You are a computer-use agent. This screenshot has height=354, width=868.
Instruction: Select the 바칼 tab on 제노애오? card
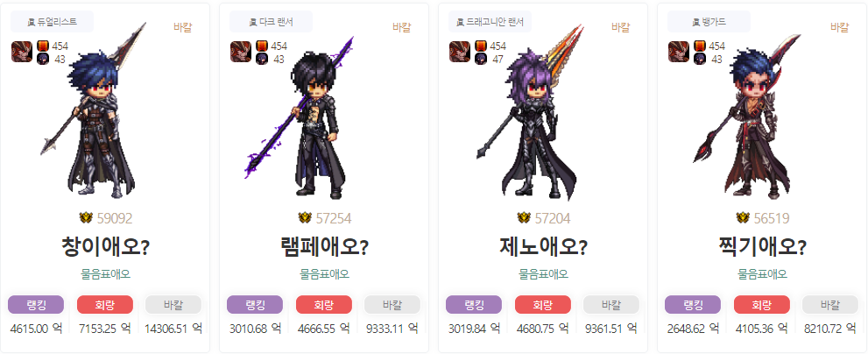point(611,305)
